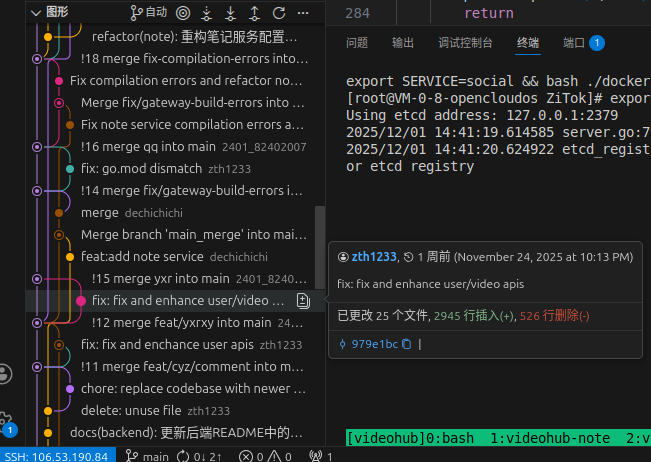The height and width of the screenshot is (462, 651).
Task: Select commit Fix compilation errors and refactor
Action: point(175,81)
